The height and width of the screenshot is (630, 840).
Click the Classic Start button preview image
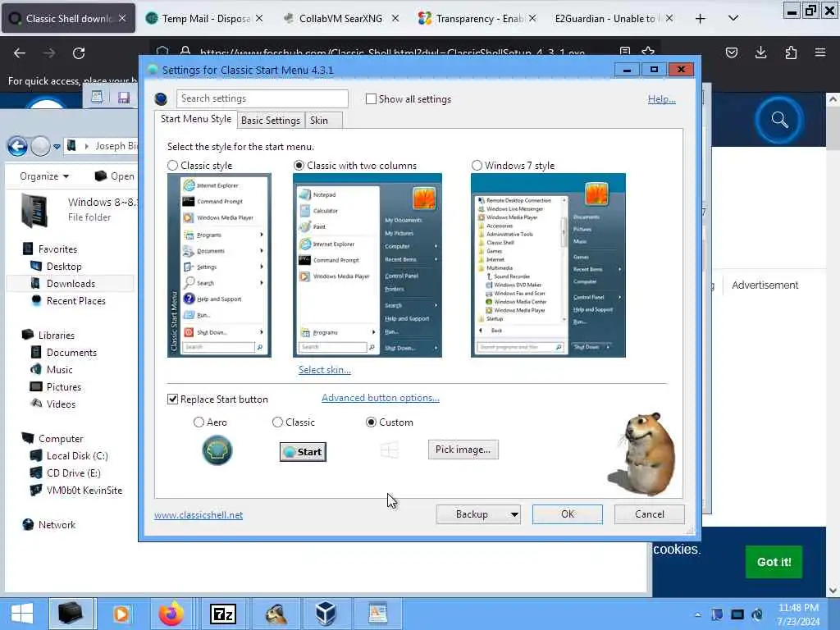click(303, 452)
